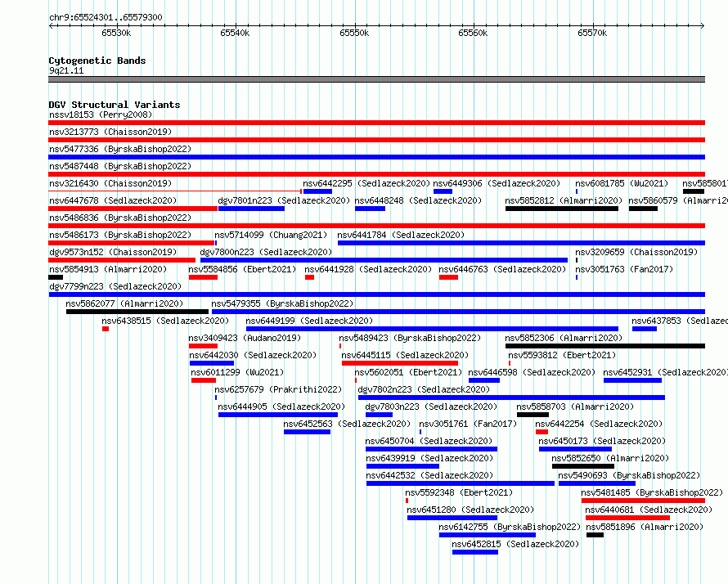Select nsv5592348 (Ebert2021) label
This screenshot has width=728, height=584.
click(459, 492)
